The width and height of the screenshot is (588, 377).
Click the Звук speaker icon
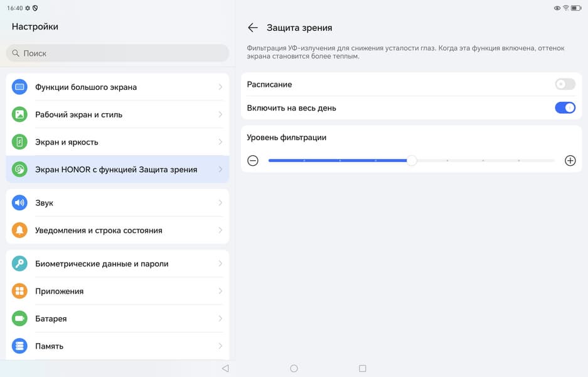pos(19,203)
